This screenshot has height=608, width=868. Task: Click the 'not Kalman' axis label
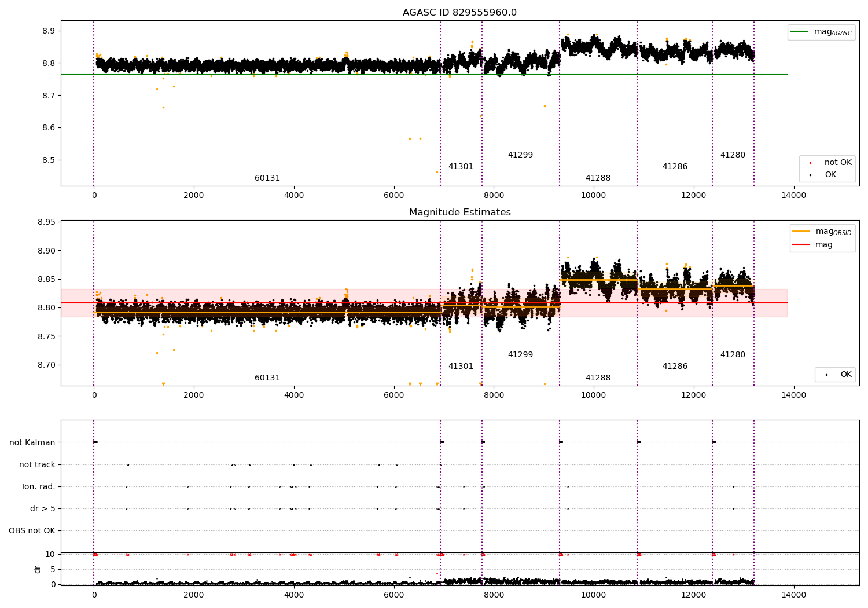click(x=32, y=442)
